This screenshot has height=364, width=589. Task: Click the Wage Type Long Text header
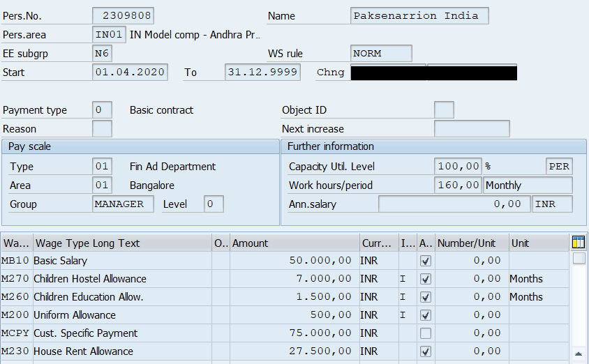click(122, 243)
